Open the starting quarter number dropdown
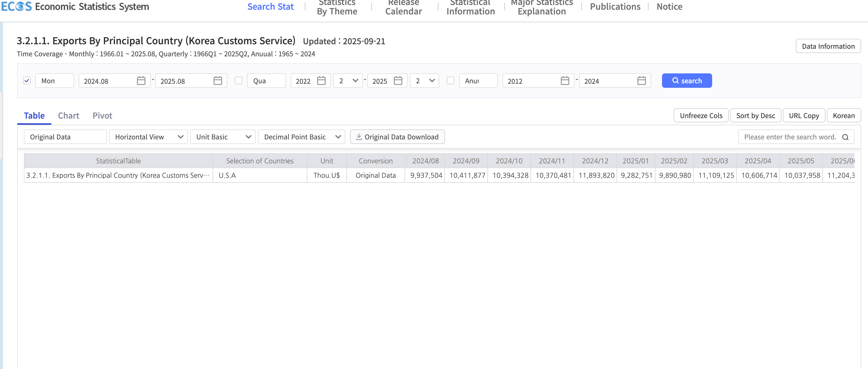Image resolution: width=868 pixels, height=369 pixels. [x=348, y=81]
